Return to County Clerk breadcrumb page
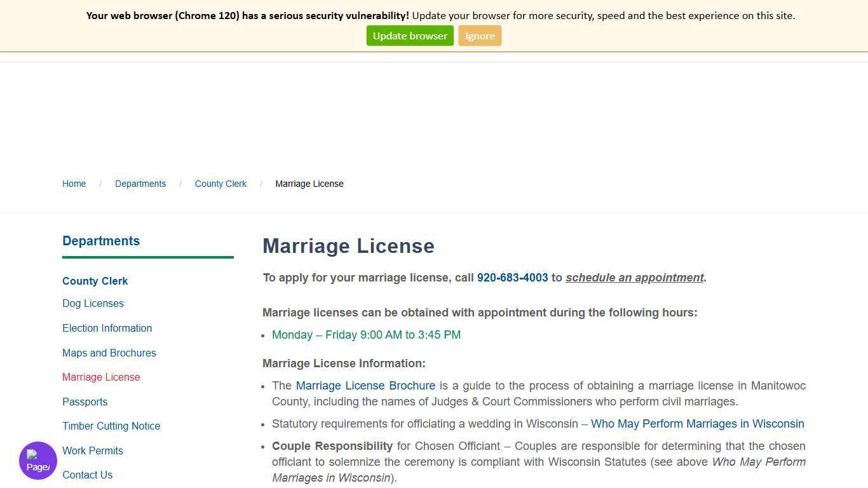 220,184
